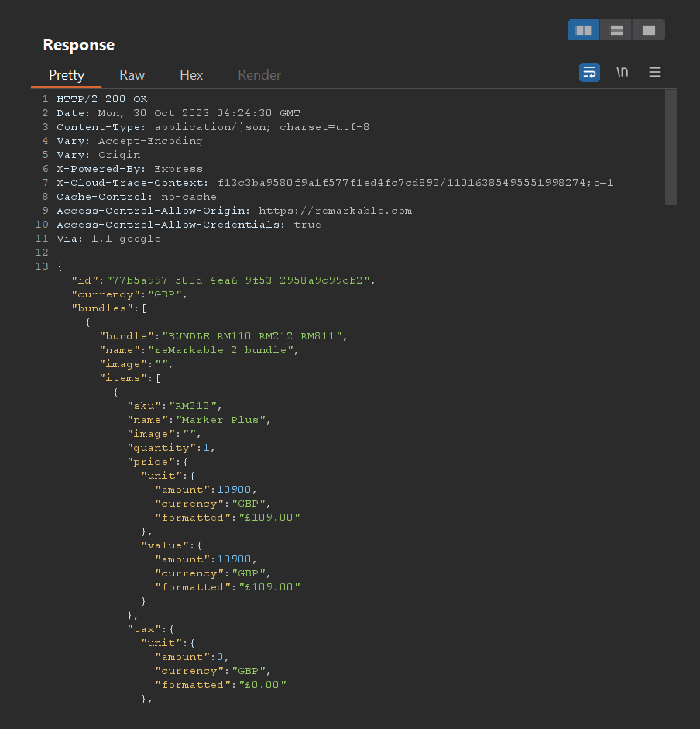Click the "price":{ key
The height and width of the screenshot is (729, 700).
[157, 462]
